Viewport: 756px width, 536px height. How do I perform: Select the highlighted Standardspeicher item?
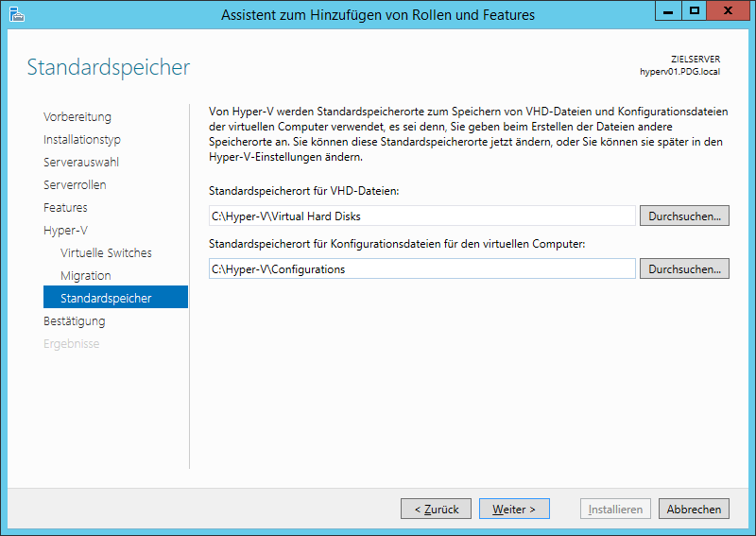pos(106,299)
